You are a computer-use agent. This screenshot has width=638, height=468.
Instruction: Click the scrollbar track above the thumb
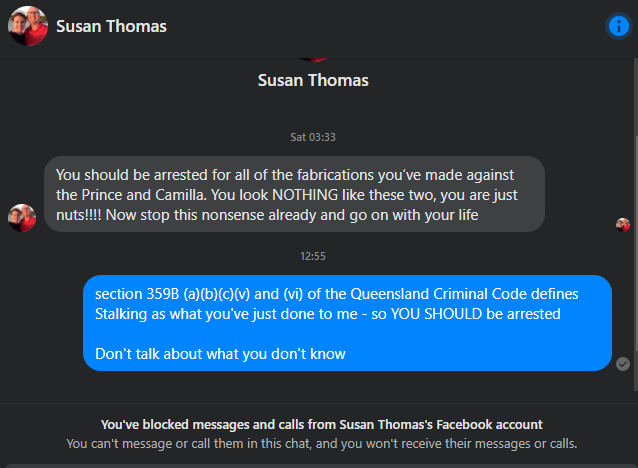(636, 96)
